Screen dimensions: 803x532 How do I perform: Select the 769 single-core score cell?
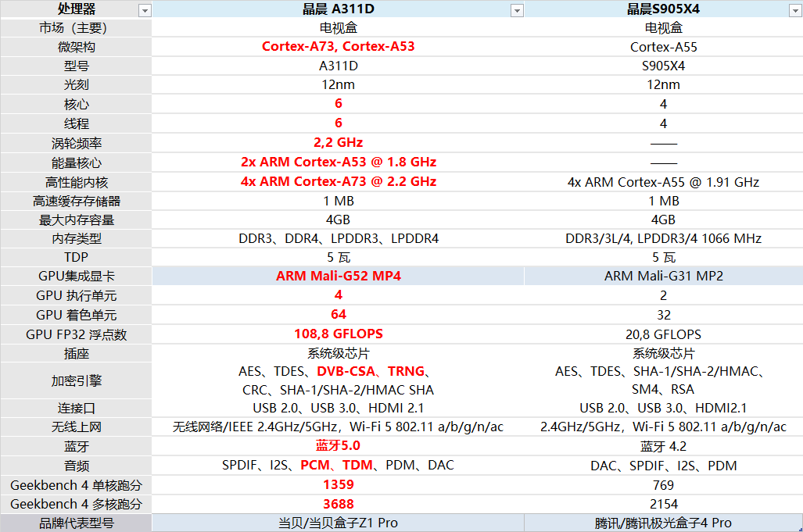[x=663, y=485]
